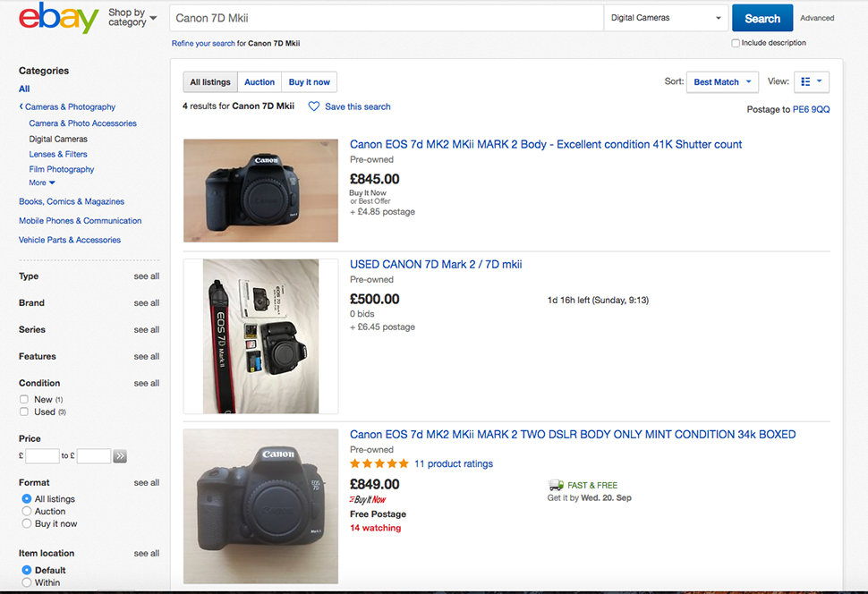
Task: Click the blue Search button
Action: point(762,17)
